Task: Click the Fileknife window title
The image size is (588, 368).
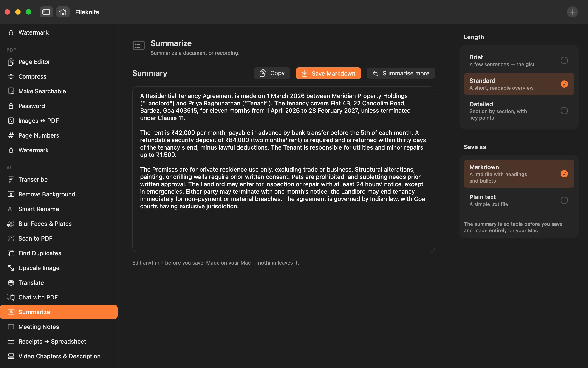Action: point(87,12)
